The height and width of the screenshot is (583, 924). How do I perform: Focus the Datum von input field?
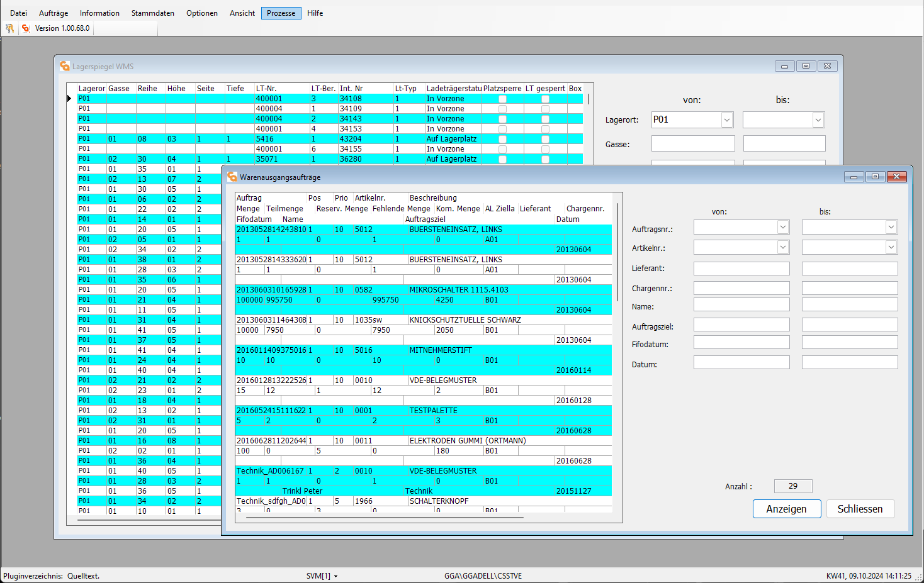point(741,362)
